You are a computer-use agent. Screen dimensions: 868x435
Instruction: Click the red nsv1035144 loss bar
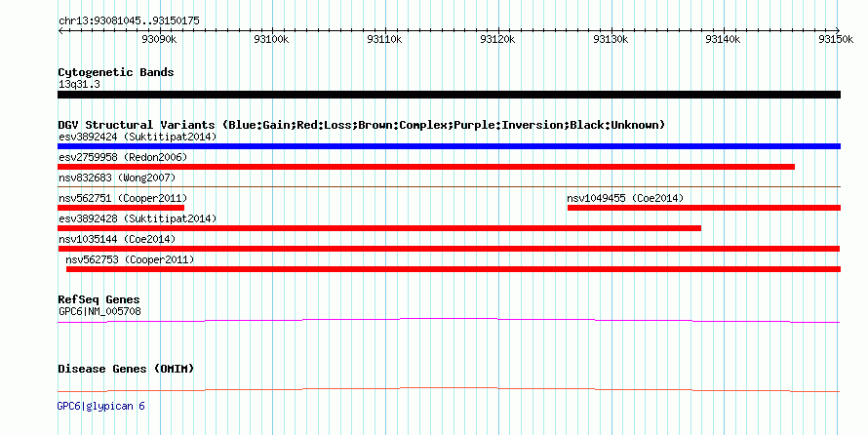click(x=449, y=249)
